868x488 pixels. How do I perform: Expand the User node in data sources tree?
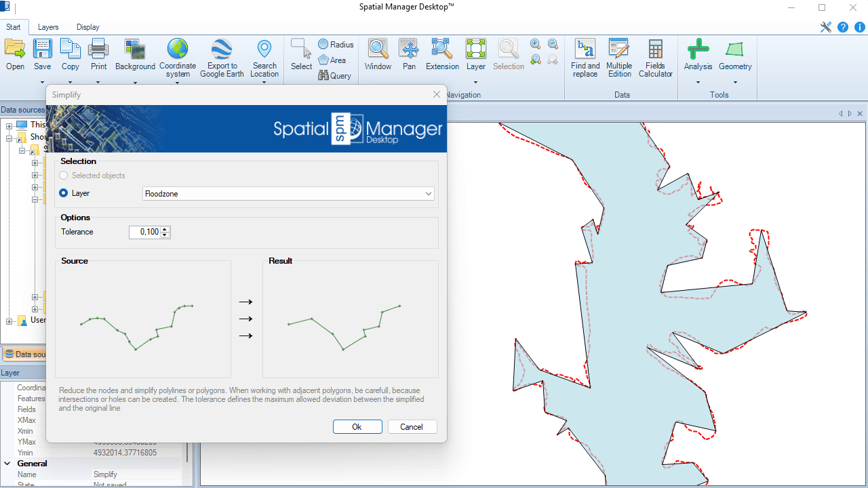pos(9,321)
